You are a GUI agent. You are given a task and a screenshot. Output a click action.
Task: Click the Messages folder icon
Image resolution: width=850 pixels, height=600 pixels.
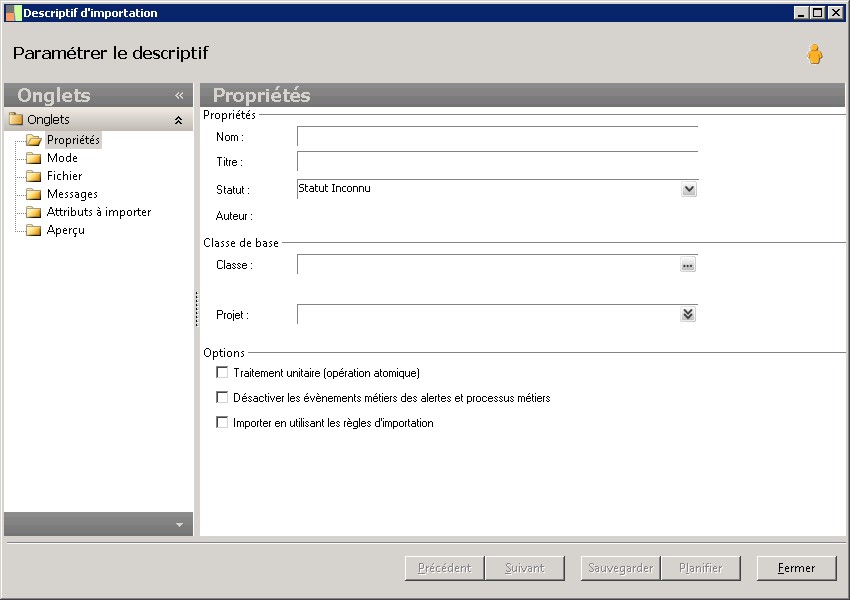34,194
